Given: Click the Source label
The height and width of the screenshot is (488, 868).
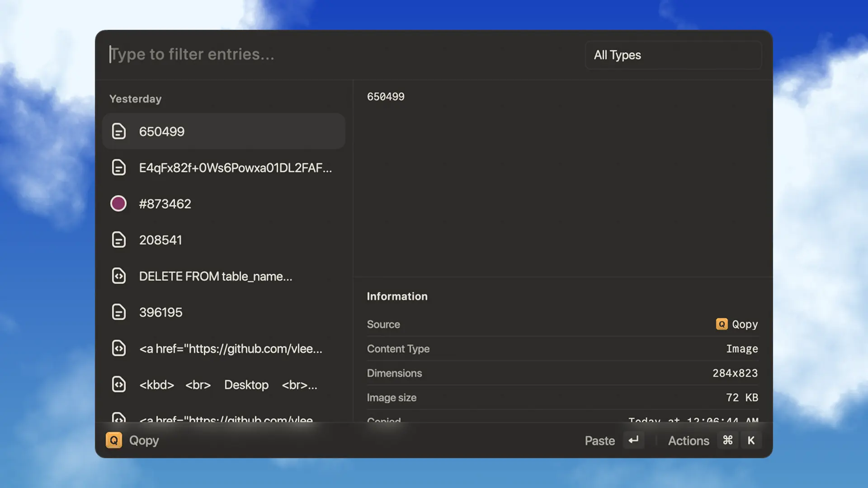Looking at the screenshot, I should tap(383, 324).
